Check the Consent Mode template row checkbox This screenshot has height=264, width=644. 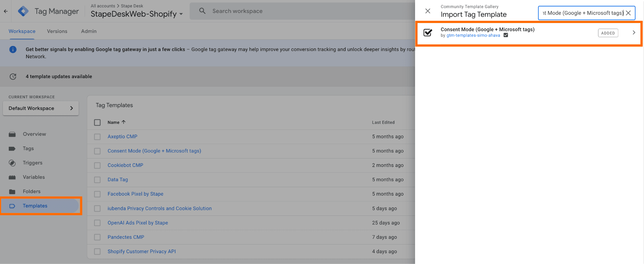click(97, 151)
